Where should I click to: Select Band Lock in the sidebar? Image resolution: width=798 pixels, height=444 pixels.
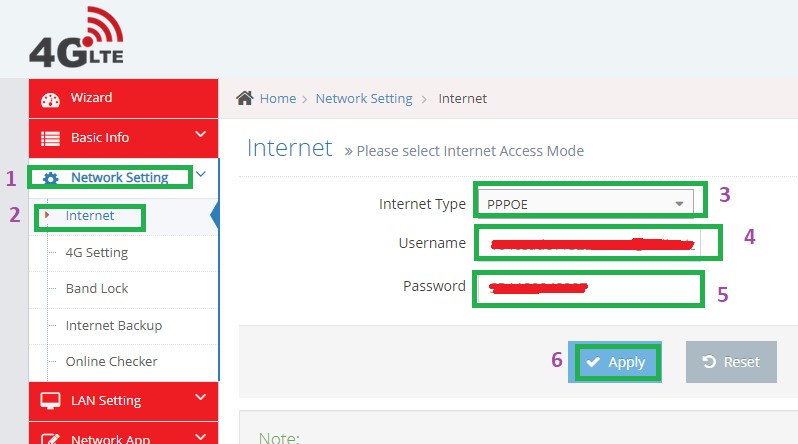click(x=97, y=289)
